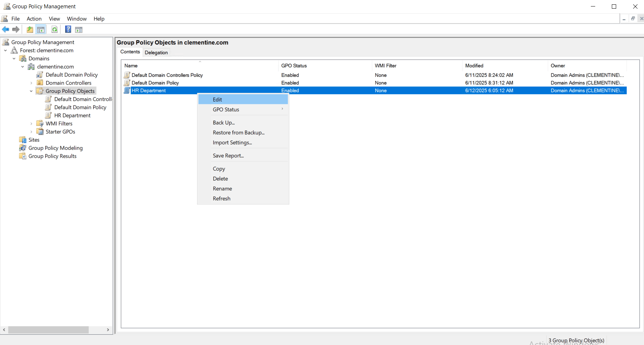This screenshot has height=345, width=644.
Task: Toggle the Show/Hide Console Tree icon
Action: [x=41, y=30]
